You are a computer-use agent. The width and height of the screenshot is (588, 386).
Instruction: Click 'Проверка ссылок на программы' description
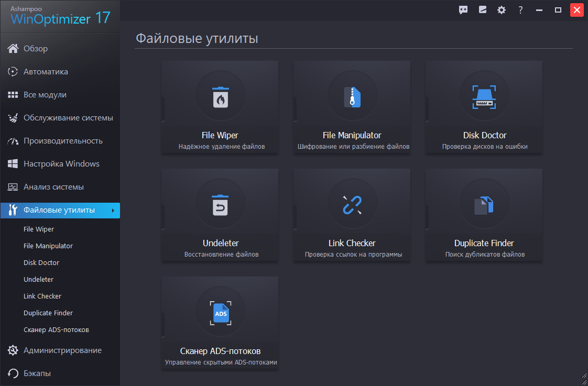pos(353,255)
